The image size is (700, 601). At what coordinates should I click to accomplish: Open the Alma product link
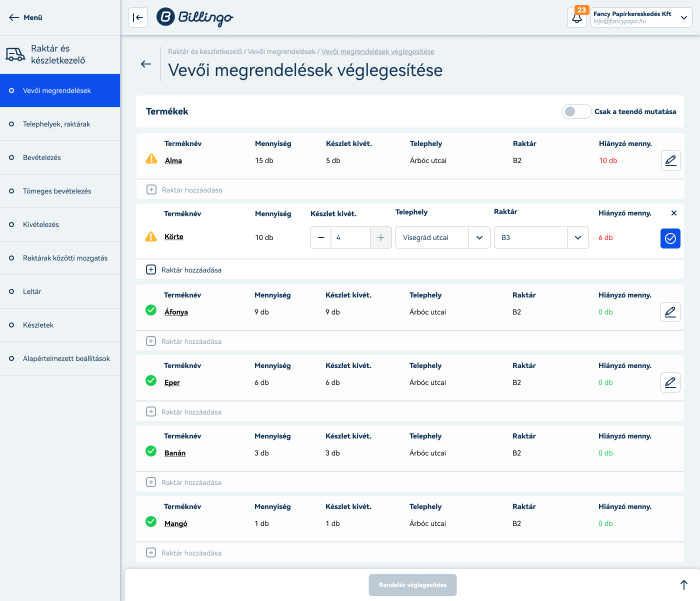(173, 160)
